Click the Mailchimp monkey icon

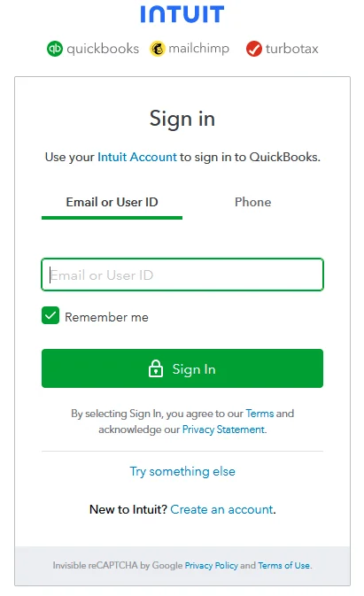pos(158,49)
